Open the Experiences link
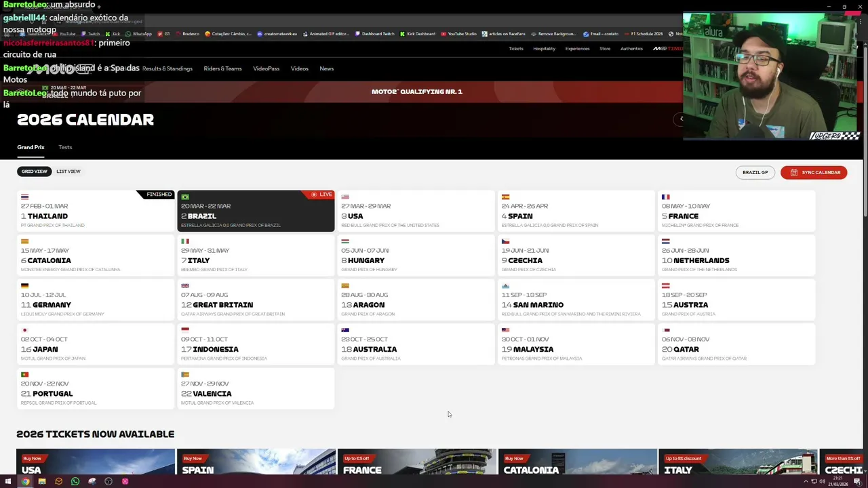Image resolution: width=868 pixels, height=488 pixels. pyautogui.click(x=577, y=49)
